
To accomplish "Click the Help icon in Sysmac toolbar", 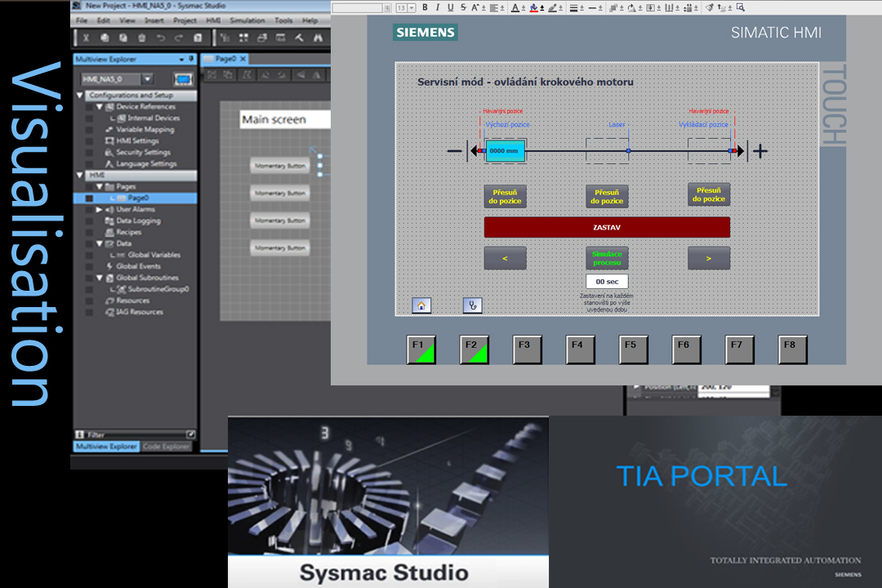I will [198, 38].
